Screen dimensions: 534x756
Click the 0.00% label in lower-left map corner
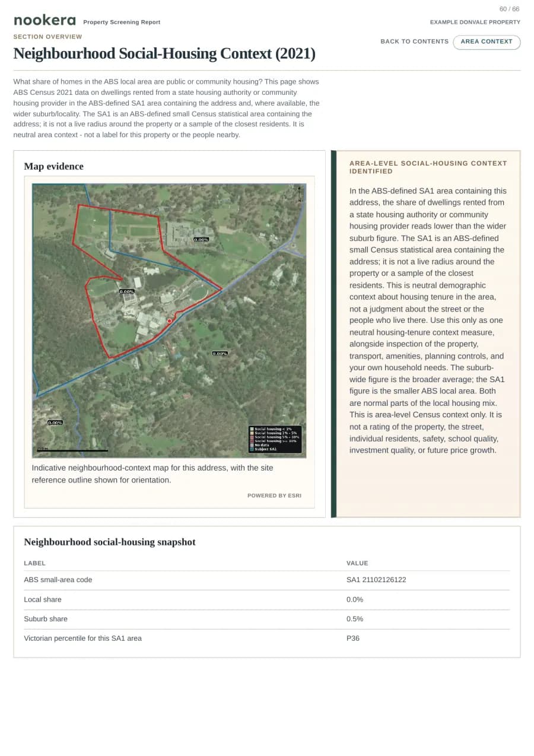(55, 423)
